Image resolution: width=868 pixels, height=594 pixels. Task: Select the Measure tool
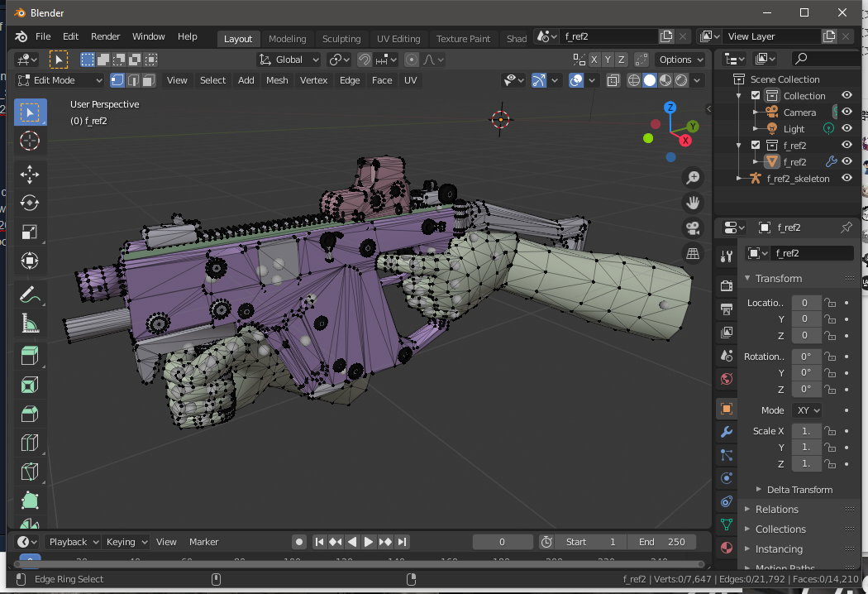(x=30, y=323)
